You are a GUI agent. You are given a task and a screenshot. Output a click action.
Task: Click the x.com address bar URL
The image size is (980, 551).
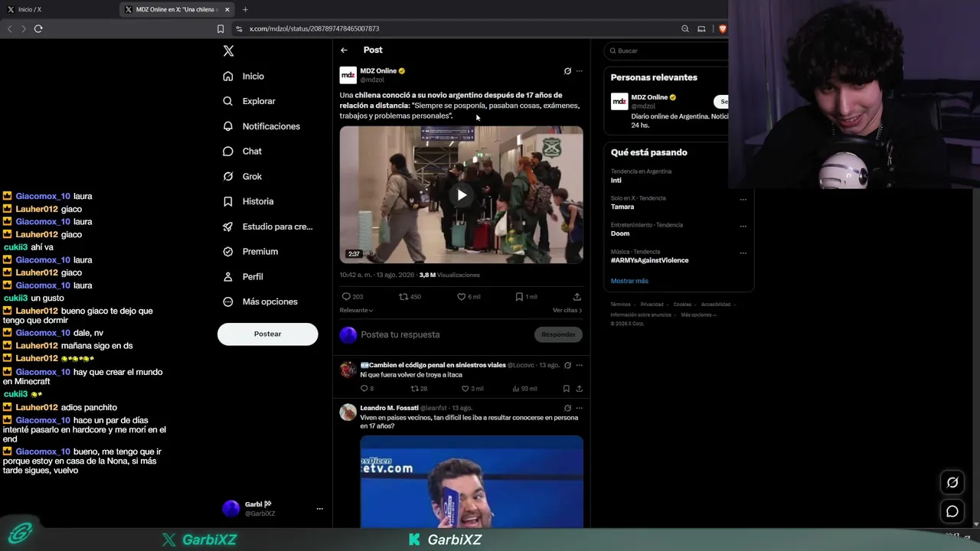click(x=314, y=29)
